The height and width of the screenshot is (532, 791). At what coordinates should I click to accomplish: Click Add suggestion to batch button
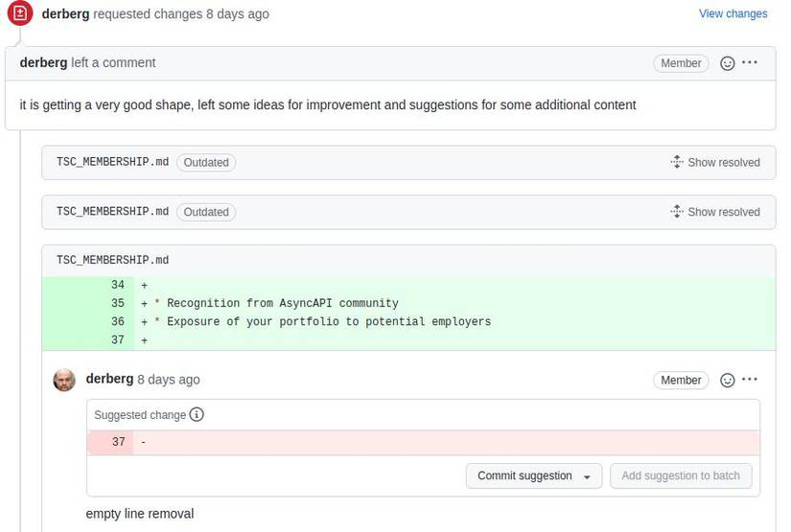tap(681, 476)
